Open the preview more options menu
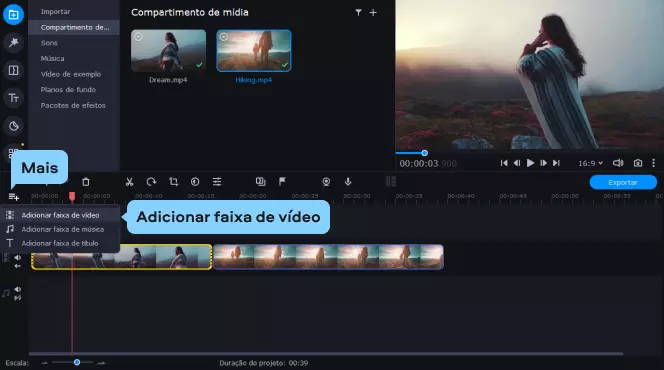664x370 pixels. tap(653, 163)
